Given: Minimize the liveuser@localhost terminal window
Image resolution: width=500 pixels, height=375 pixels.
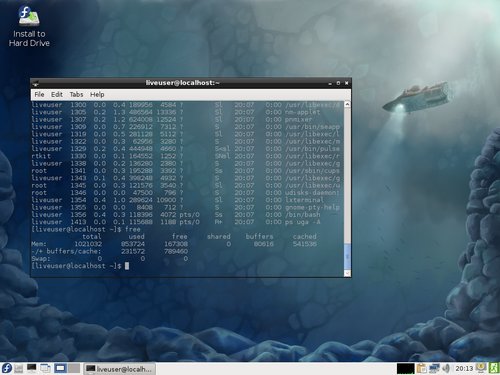Looking at the screenshot, I should click(330, 83).
